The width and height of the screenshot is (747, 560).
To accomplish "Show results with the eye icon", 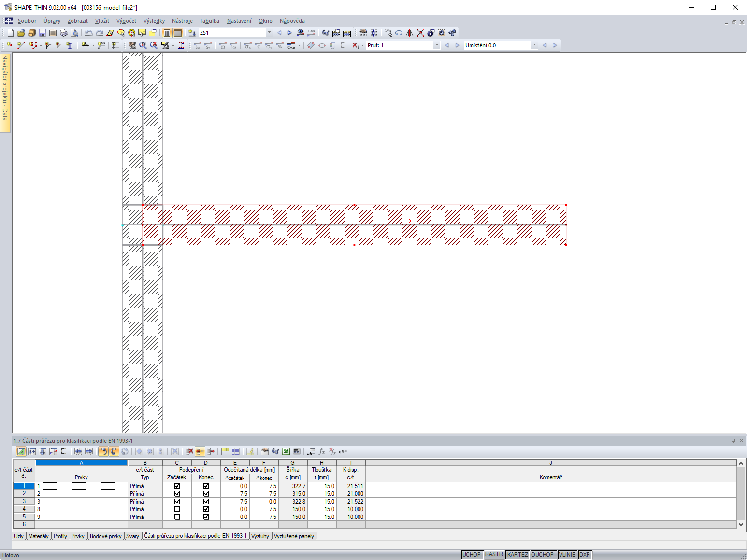I will point(301,33).
